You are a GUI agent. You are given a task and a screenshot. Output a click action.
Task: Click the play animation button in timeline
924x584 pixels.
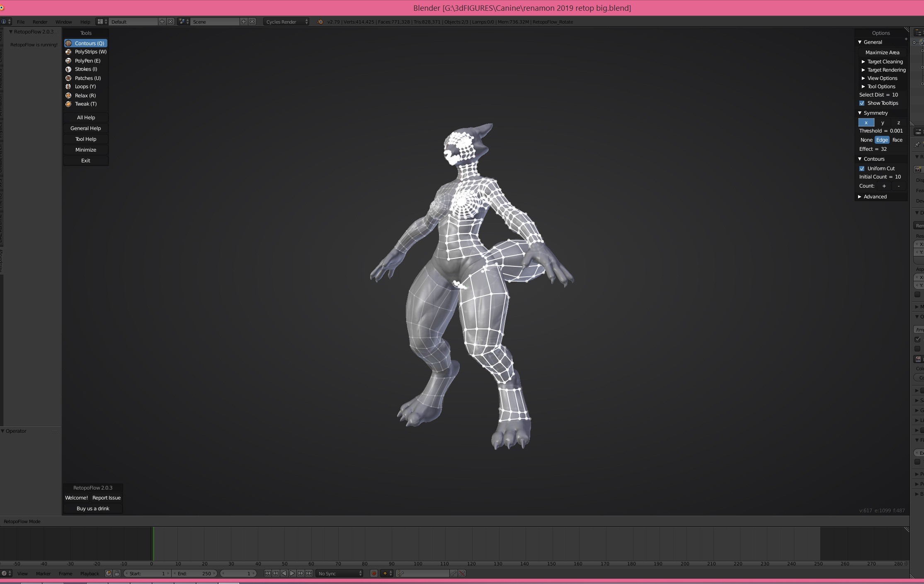coord(292,574)
